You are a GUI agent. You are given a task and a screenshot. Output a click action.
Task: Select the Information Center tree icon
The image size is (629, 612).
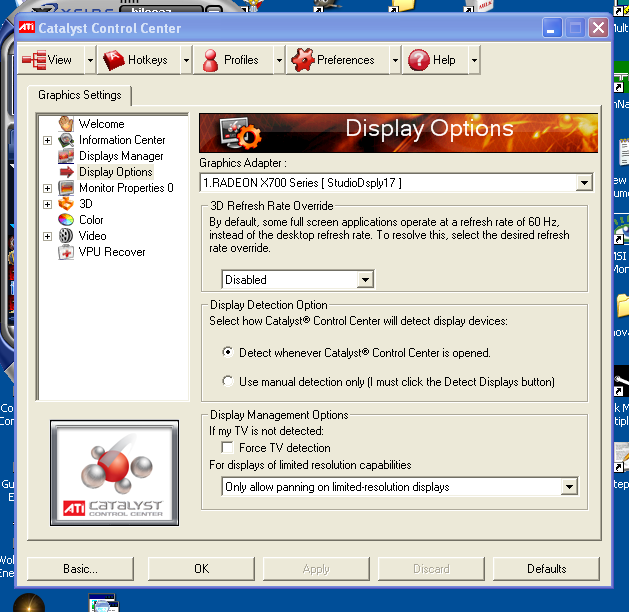click(x=66, y=140)
